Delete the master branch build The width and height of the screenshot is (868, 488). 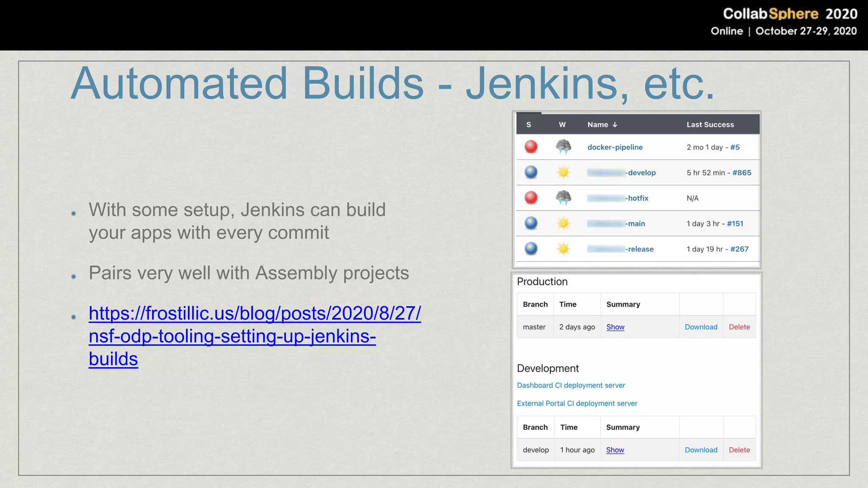coord(739,327)
